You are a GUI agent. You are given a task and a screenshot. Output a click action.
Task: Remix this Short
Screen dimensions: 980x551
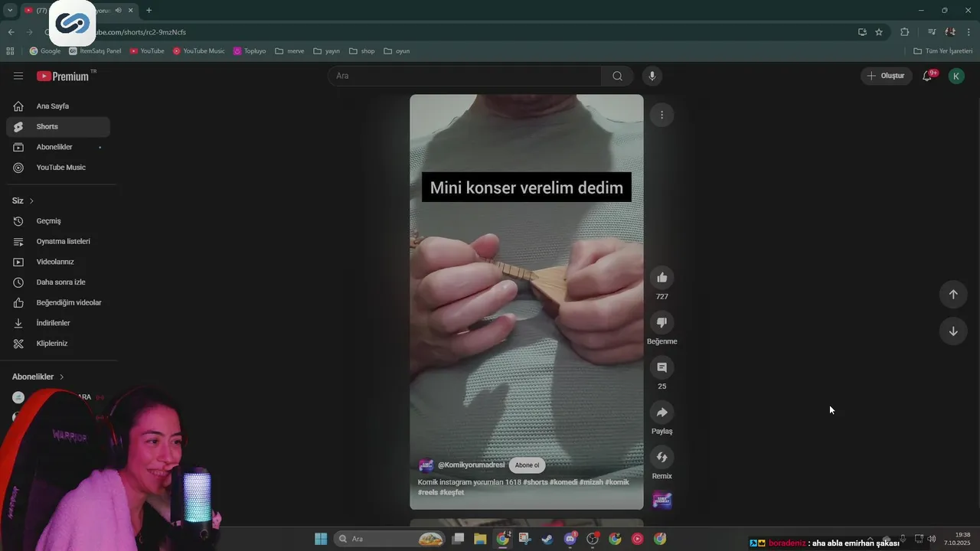pyautogui.click(x=662, y=458)
